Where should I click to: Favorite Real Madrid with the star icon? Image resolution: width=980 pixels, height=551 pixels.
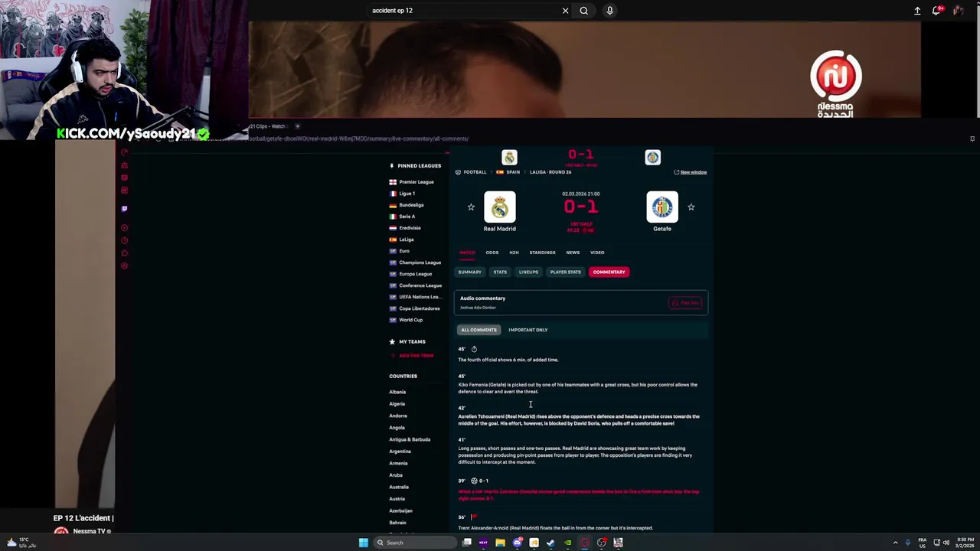[471, 207]
